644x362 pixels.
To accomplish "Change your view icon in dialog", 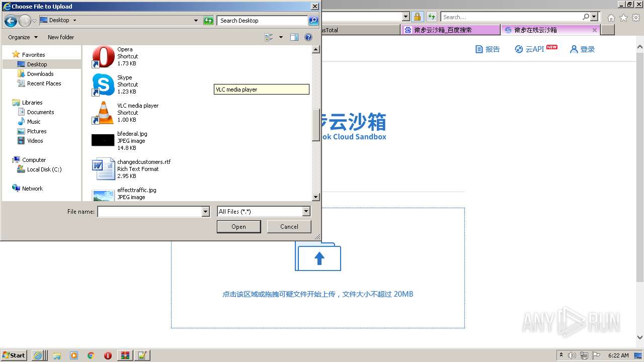I will click(269, 37).
